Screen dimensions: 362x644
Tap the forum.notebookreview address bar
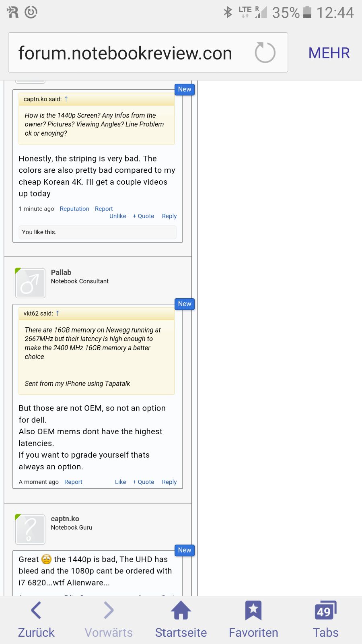148,52
